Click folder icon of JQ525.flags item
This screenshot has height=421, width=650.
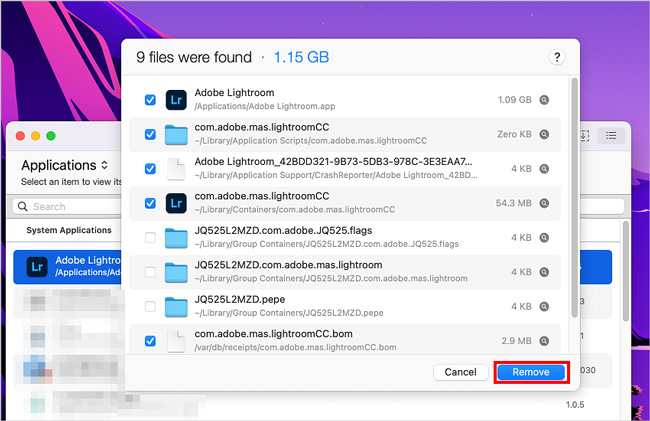[176, 238]
